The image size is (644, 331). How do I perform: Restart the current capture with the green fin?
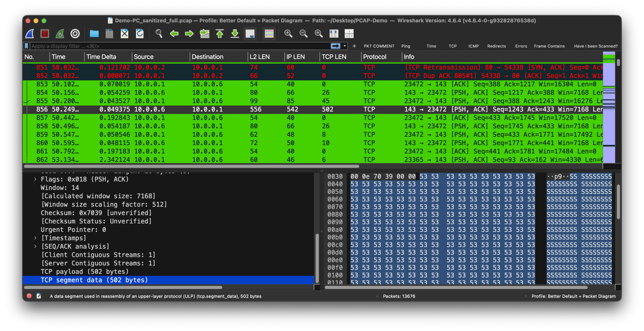tap(60, 33)
